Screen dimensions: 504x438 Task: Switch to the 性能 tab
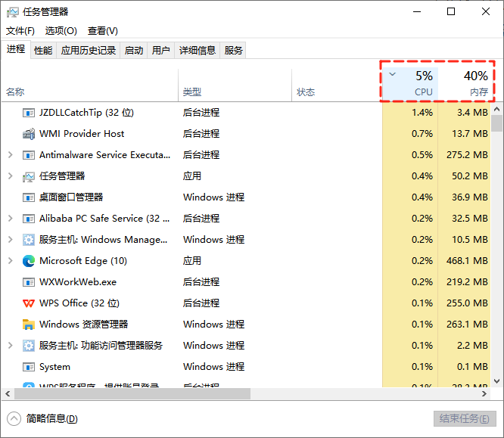(43, 51)
